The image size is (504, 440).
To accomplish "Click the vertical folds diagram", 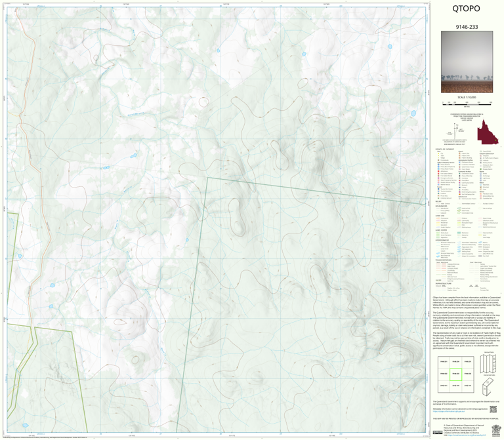I will pos(488,363).
